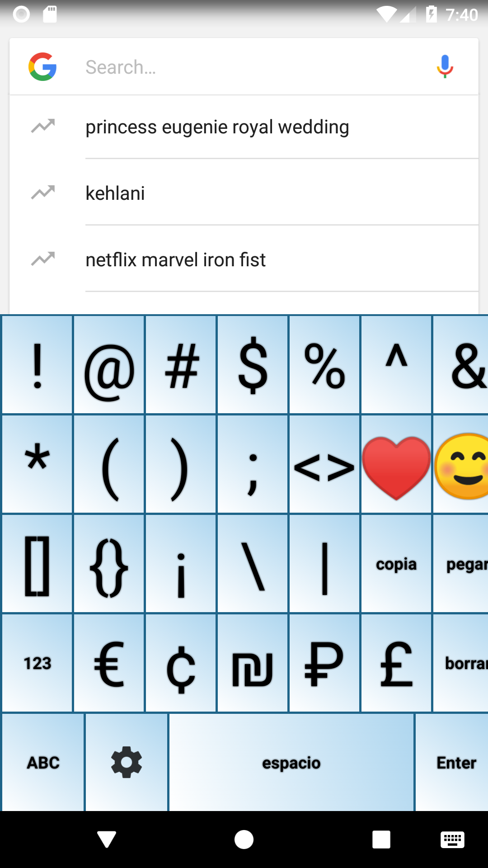The width and height of the screenshot is (488, 868).
Task: Tap the borrar delete key
Action: click(x=461, y=663)
